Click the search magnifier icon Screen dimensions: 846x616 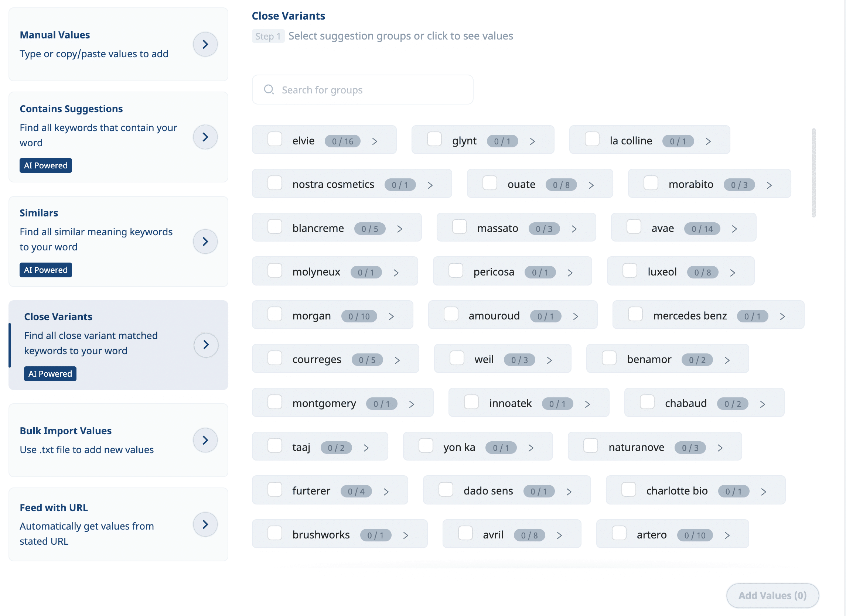pyautogui.click(x=269, y=90)
